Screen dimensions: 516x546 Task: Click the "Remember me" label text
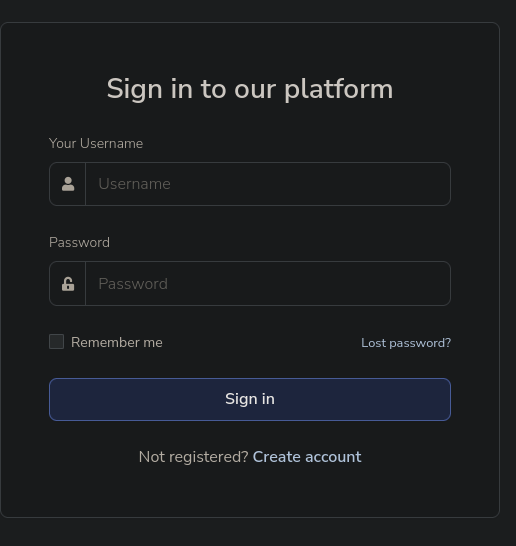(117, 342)
